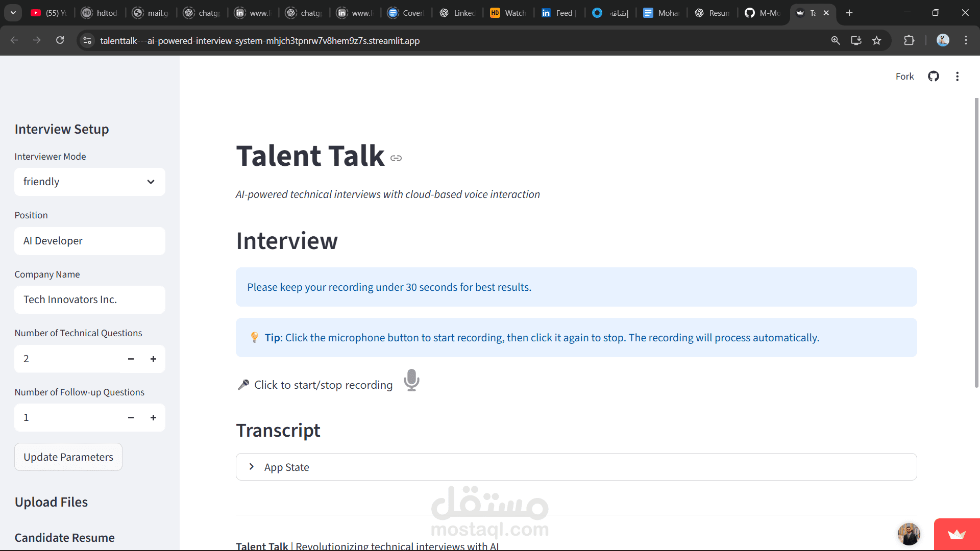Click the Upload Files heading
This screenshot has height=551, width=980.
pyautogui.click(x=51, y=503)
